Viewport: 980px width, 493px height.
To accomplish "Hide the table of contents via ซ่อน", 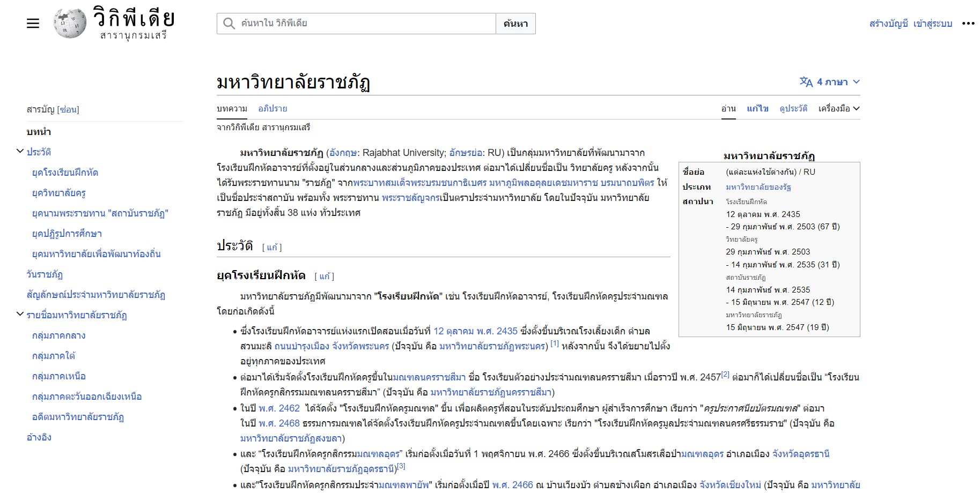I will (68, 110).
